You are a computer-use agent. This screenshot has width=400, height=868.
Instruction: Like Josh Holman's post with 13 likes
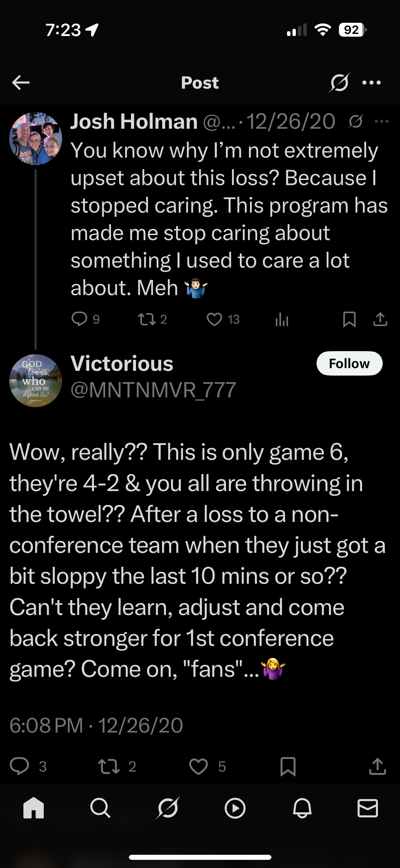point(214,319)
